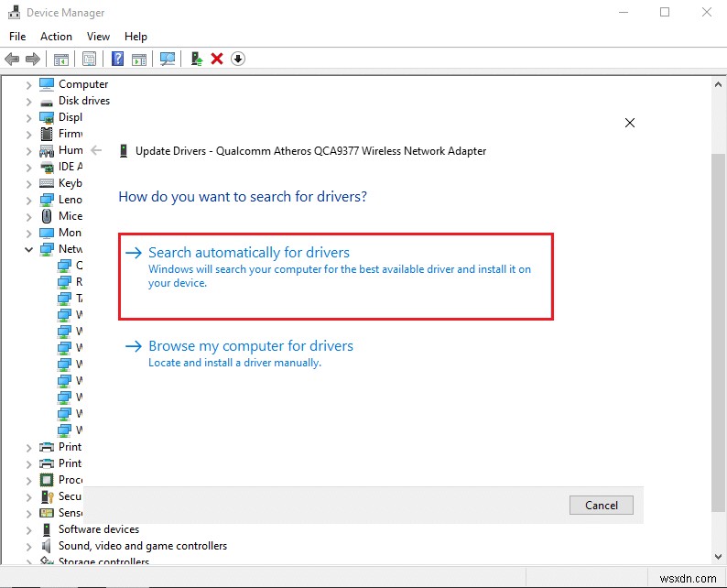Image resolution: width=727 pixels, height=588 pixels.
Task: Click the red X Uninstall device icon
Action: point(217,59)
